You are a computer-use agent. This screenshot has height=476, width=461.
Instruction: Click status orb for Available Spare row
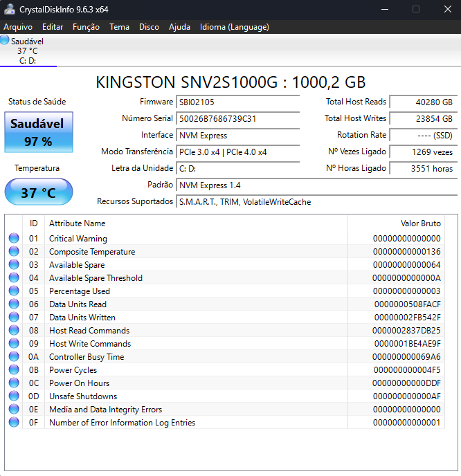(x=14, y=264)
